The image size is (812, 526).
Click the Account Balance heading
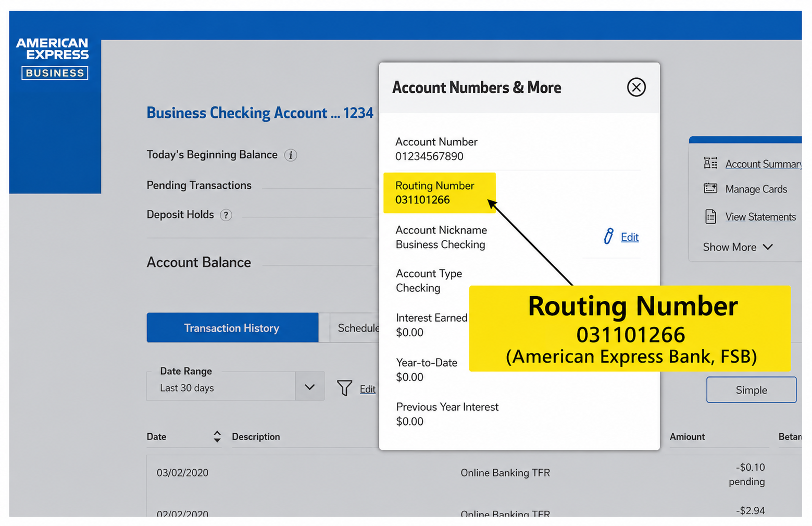(x=198, y=262)
